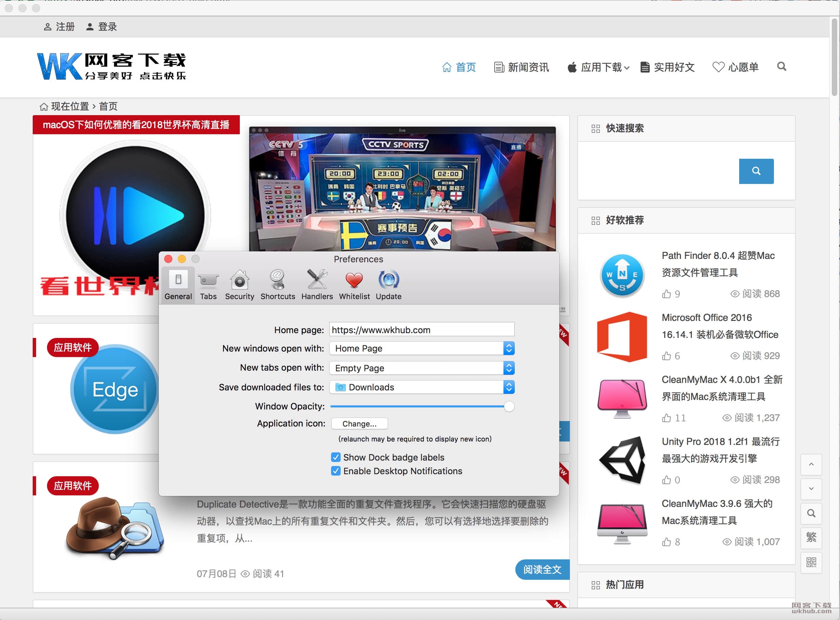
Task: Click the 好软推荐 grid heading icon
Action: click(595, 221)
